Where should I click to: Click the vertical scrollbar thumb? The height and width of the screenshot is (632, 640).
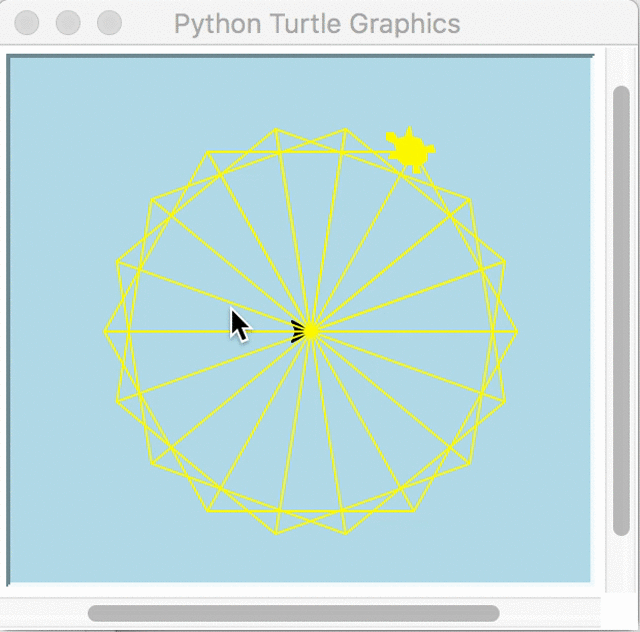(621, 310)
